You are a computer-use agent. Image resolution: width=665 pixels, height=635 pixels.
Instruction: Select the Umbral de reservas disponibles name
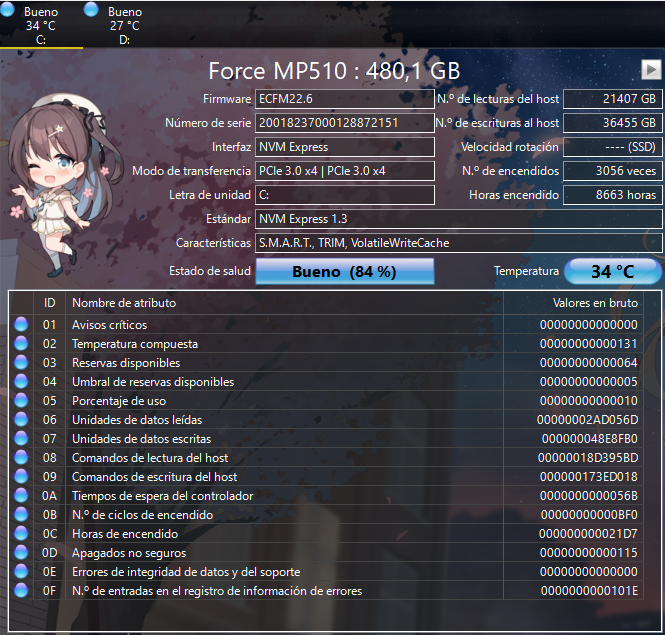[x=153, y=382]
